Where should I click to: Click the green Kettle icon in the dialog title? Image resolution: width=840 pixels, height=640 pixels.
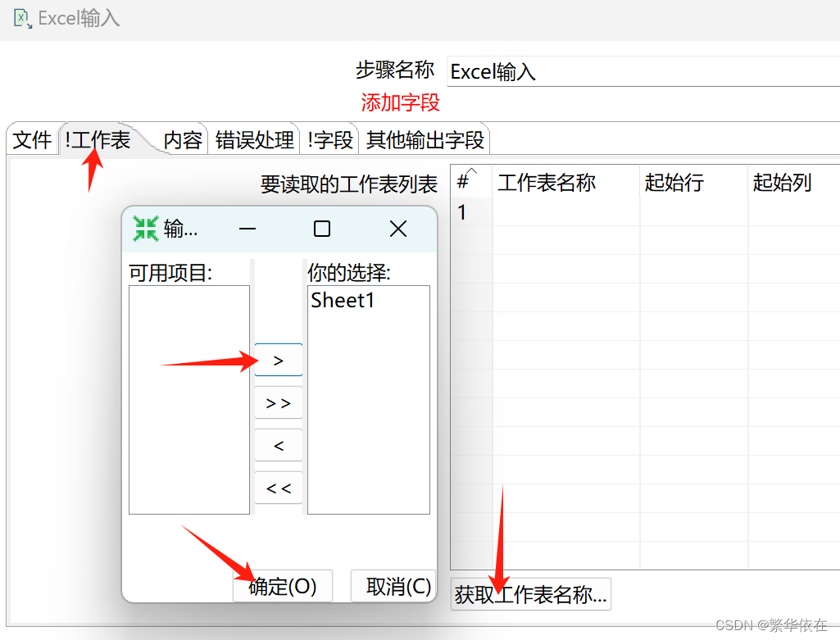point(146,229)
